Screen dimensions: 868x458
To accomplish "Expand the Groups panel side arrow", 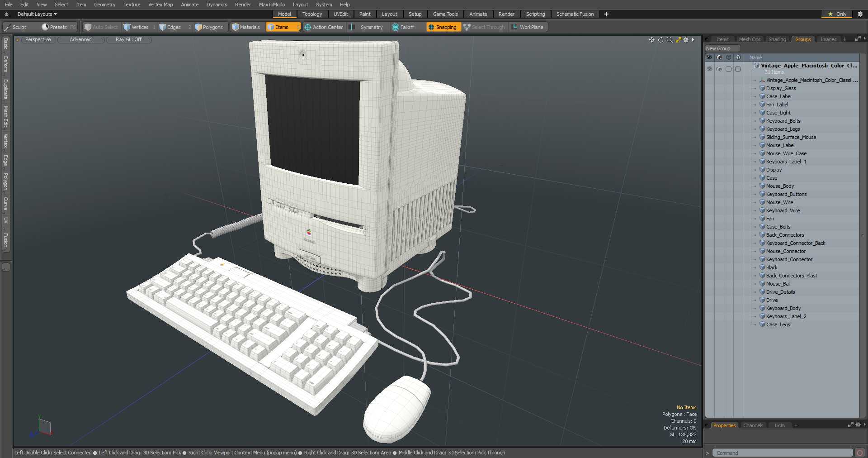I will [864, 39].
